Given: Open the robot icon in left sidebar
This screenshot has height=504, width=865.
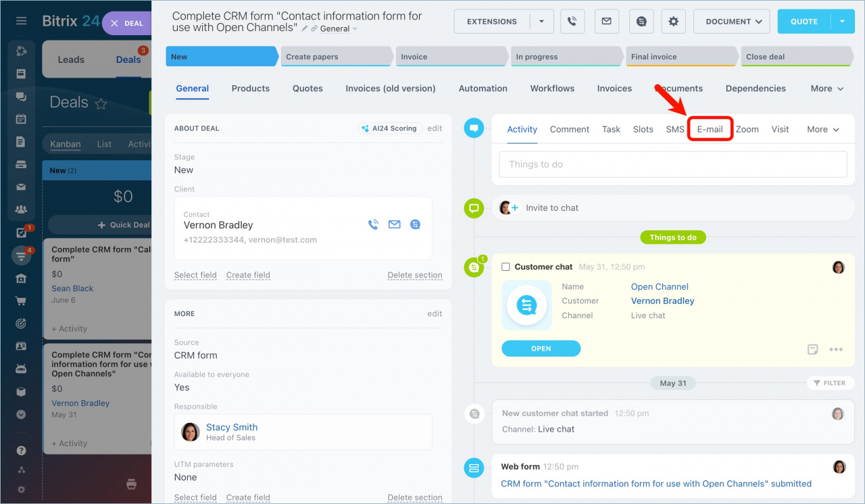Looking at the screenshot, I should (x=21, y=369).
